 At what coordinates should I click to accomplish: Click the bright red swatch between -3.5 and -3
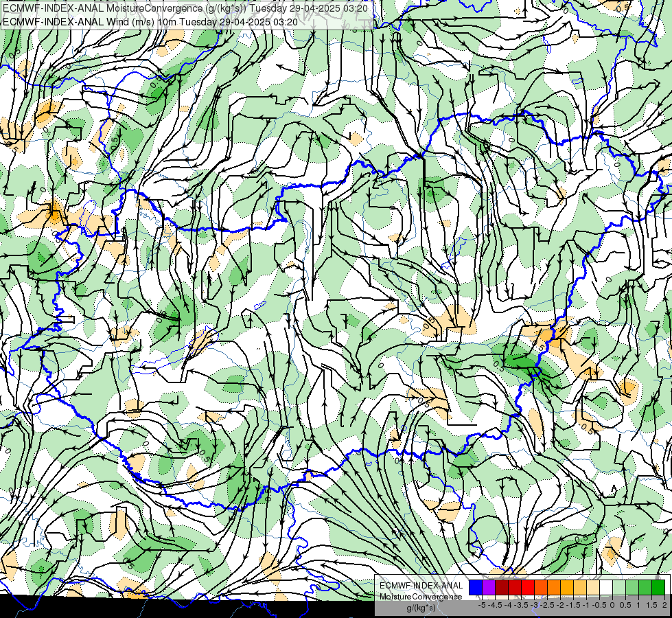528,587
